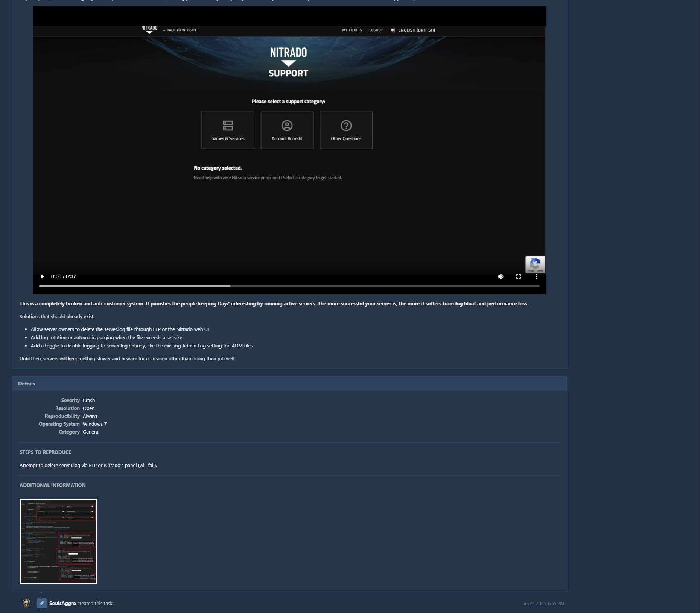This screenshot has height=613, width=700.
Task: Open English (British) language selector
Action: (x=413, y=30)
